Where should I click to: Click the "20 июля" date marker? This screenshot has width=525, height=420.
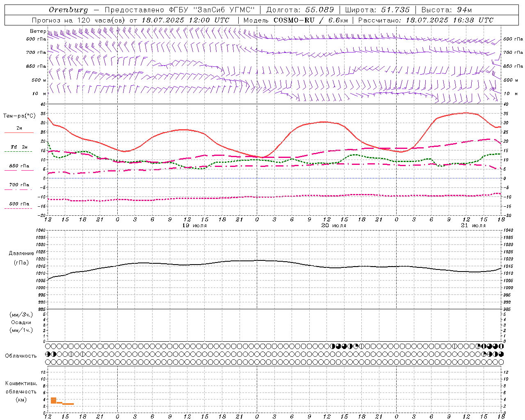tap(334, 226)
